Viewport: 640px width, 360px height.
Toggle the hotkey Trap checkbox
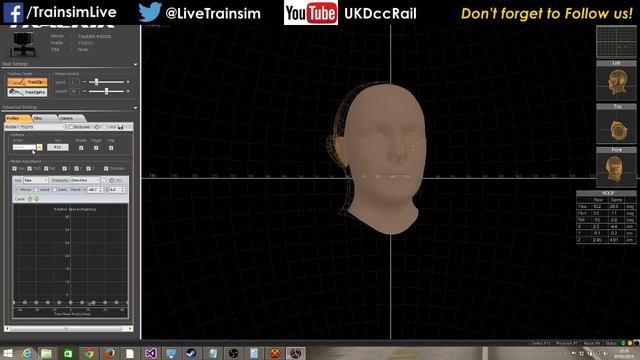[x=111, y=148]
